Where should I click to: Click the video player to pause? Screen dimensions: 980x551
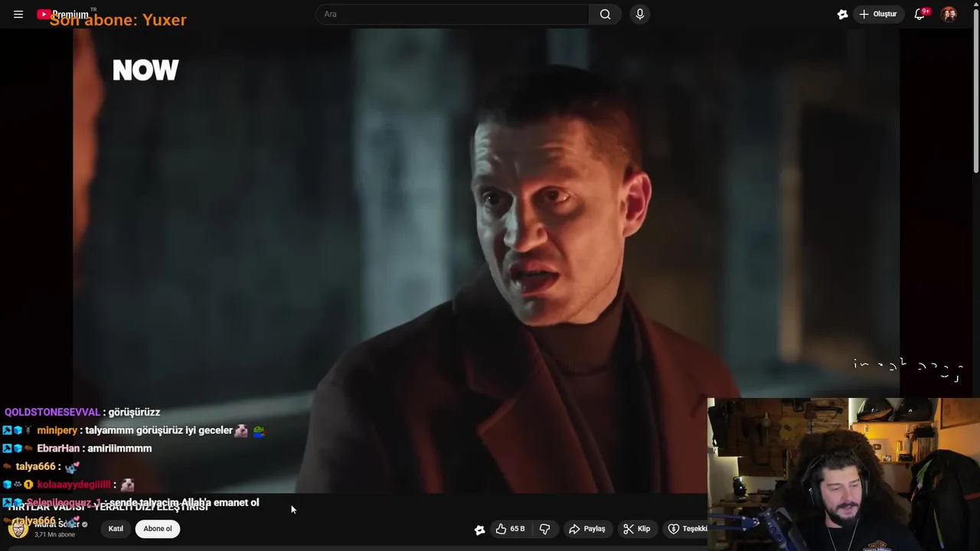(x=486, y=260)
